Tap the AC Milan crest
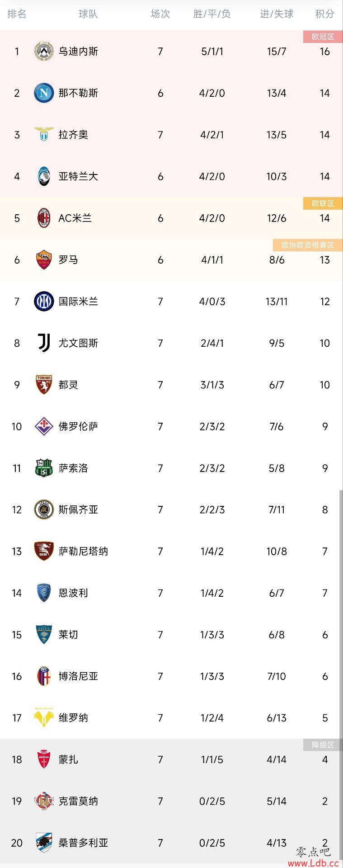Screen dimensions: 343x868 click(44, 218)
